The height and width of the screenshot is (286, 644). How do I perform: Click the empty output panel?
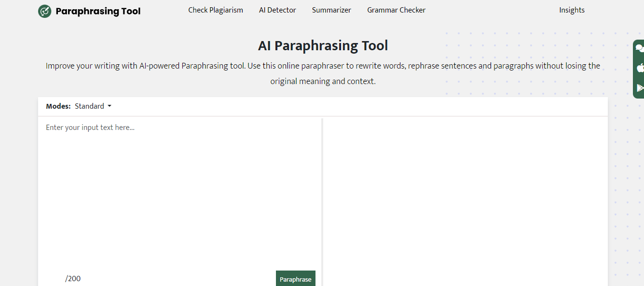click(x=465, y=202)
